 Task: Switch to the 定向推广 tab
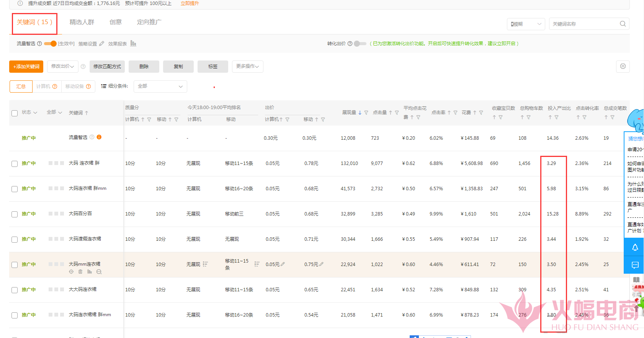click(x=149, y=22)
